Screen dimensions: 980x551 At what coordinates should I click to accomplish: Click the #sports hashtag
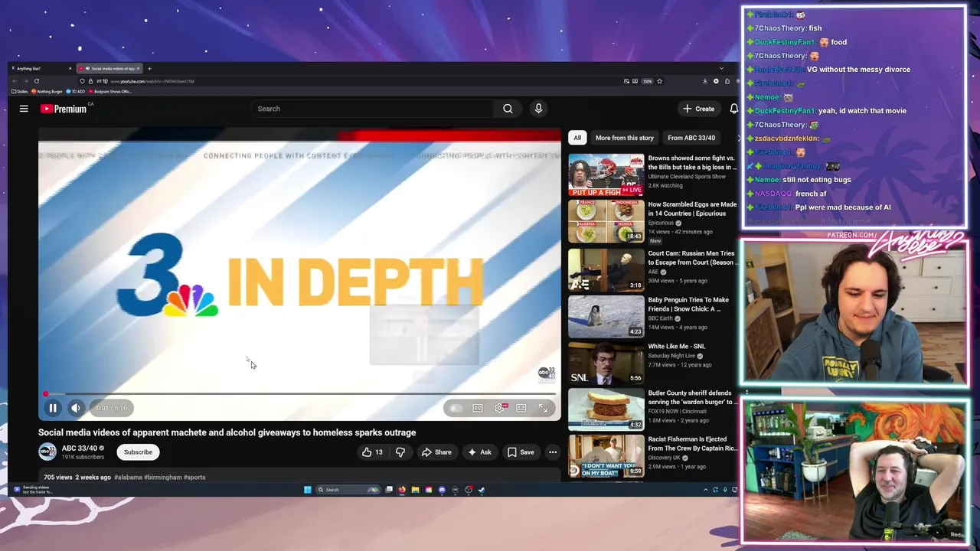click(x=194, y=478)
